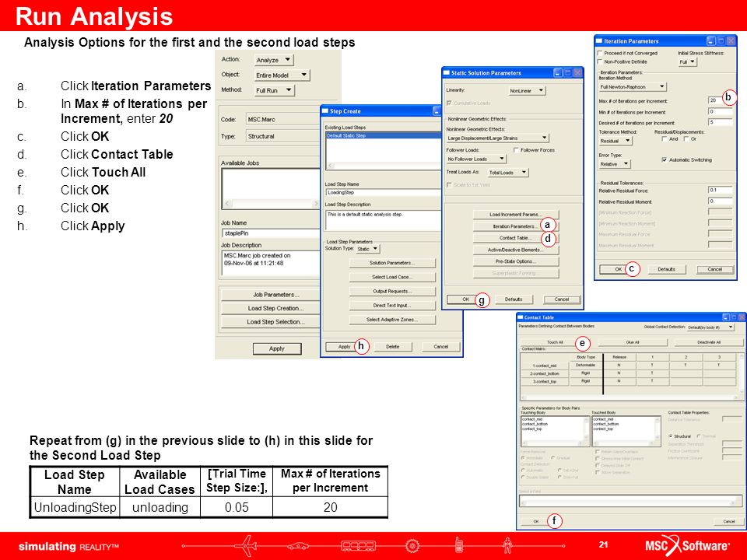This screenshot has width=747, height=560.
Task: Enable the Follower Forces checkbox
Action: (x=516, y=150)
